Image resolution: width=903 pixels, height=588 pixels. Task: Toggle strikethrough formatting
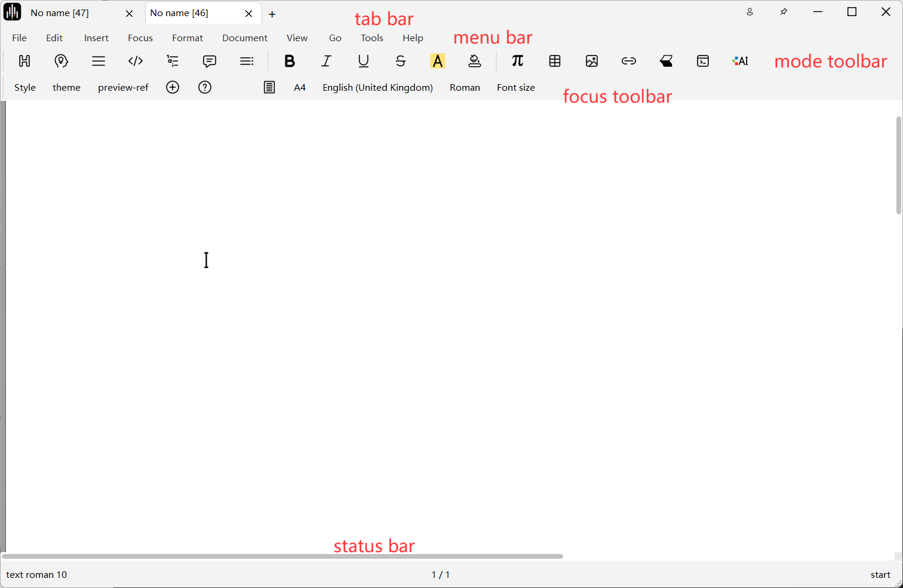pyautogui.click(x=401, y=61)
